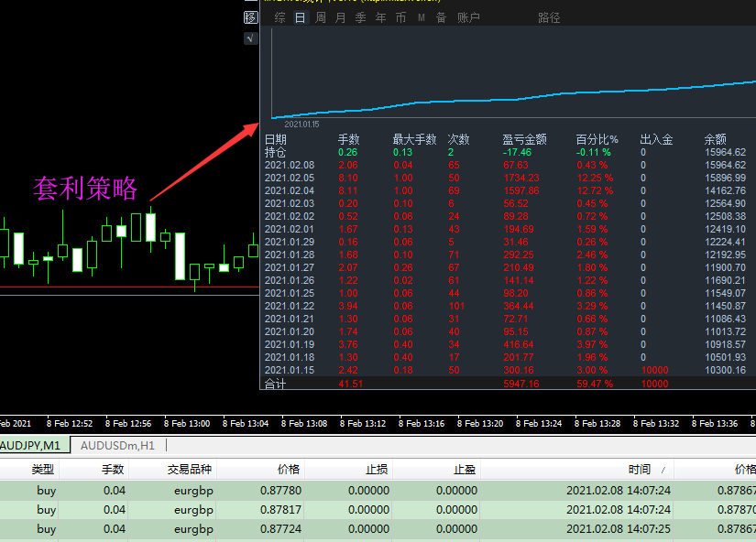Click the red horizontal price line
The image size is (756, 542).
coord(130,287)
